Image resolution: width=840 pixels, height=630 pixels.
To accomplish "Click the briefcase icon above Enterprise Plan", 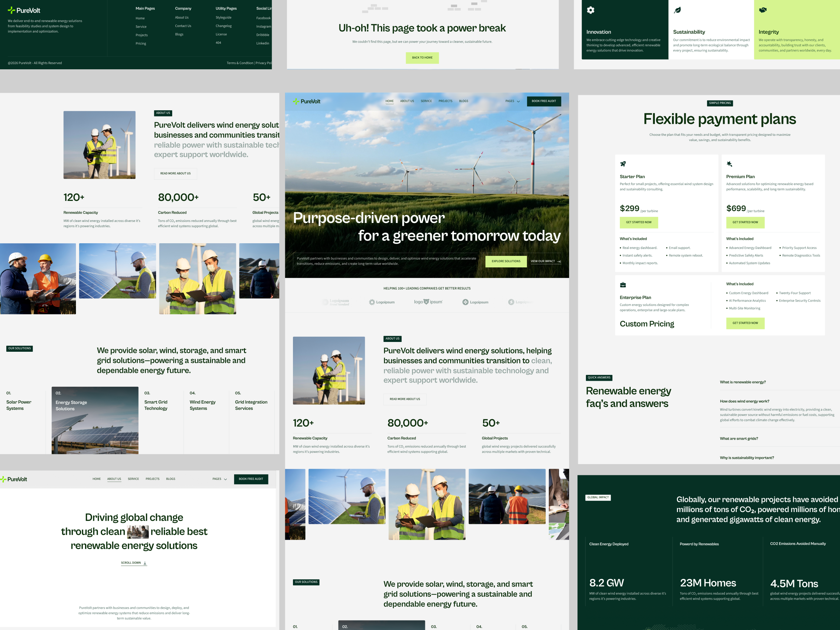I will point(623,285).
